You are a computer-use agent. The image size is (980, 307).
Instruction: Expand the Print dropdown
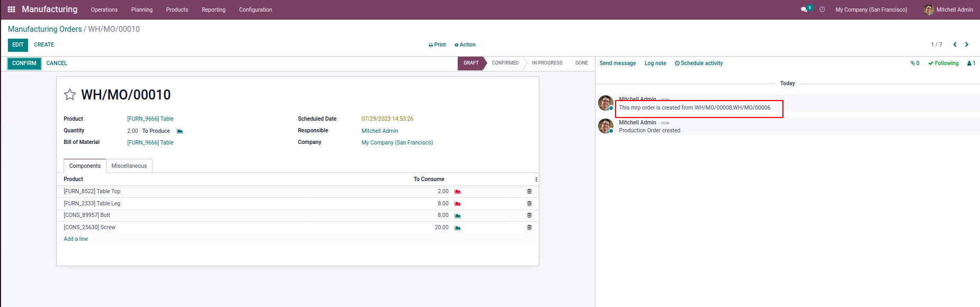[x=437, y=45]
